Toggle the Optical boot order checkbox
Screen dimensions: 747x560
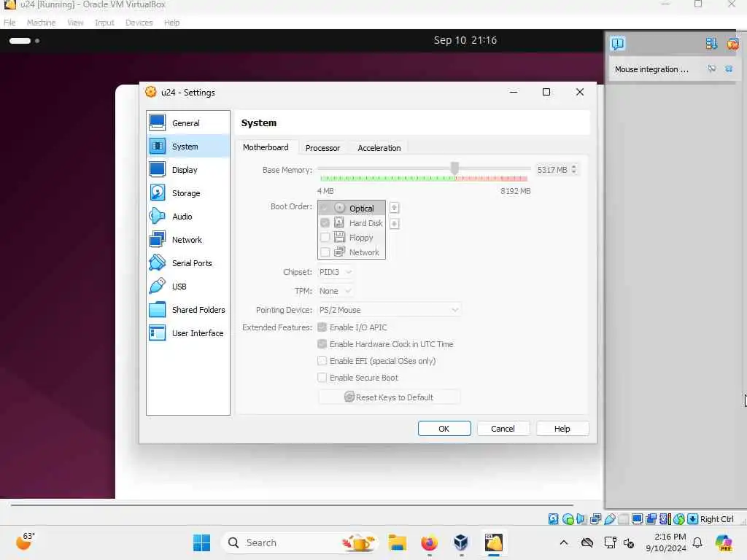click(x=325, y=208)
